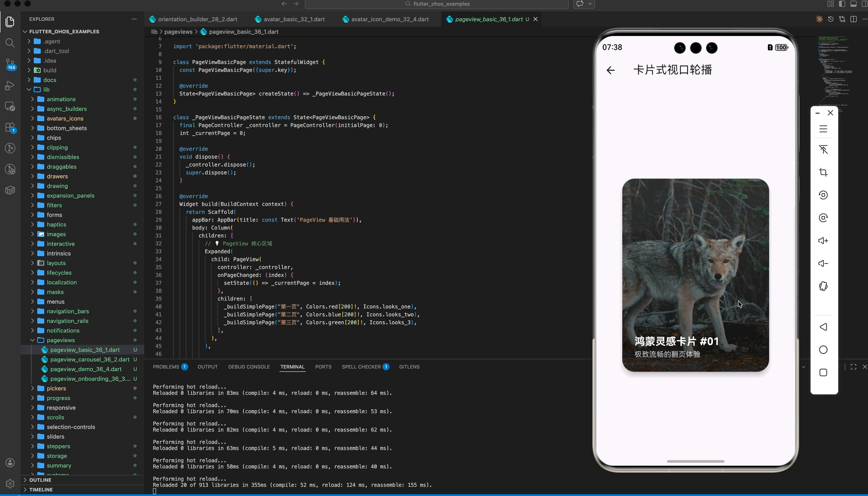Toggle primary sidebar visibility in title bar
868x496 pixels.
[842, 4]
